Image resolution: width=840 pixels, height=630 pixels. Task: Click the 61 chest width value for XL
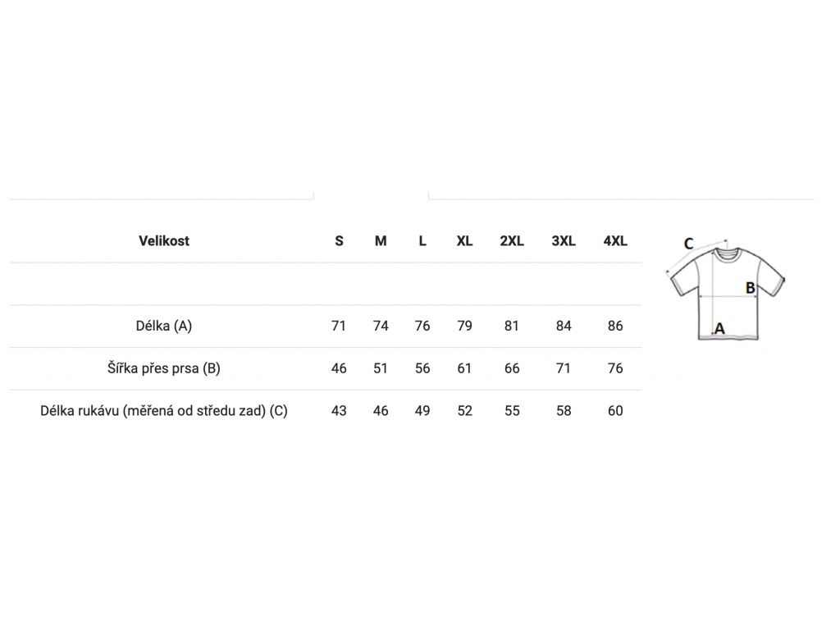pyautogui.click(x=464, y=368)
